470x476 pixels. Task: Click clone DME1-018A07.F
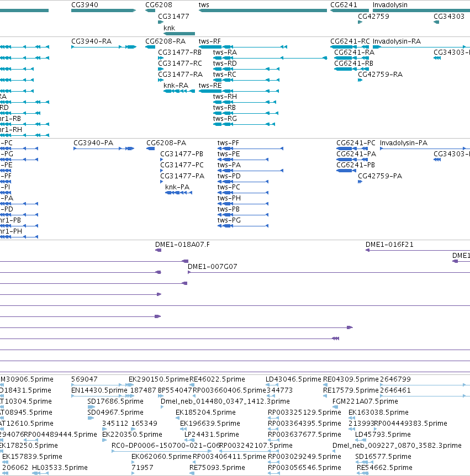(158, 250)
